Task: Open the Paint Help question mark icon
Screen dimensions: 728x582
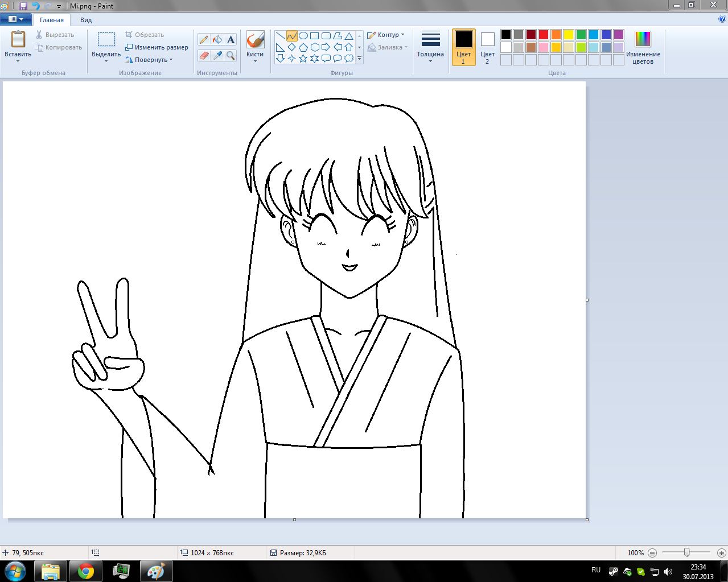Action: (722, 19)
